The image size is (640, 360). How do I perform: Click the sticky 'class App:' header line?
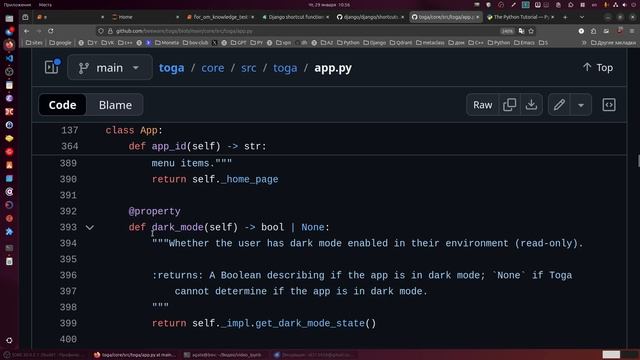pos(134,130)
